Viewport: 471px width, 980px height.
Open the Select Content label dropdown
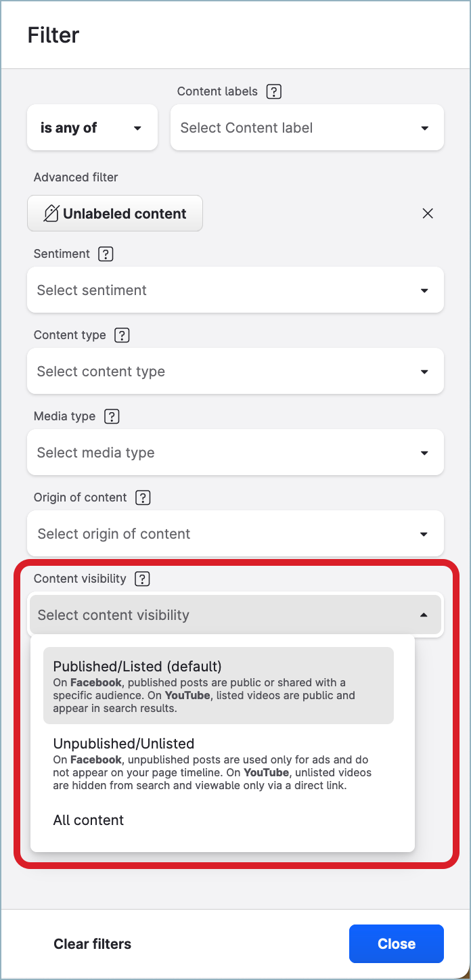(x=307, y=127)
